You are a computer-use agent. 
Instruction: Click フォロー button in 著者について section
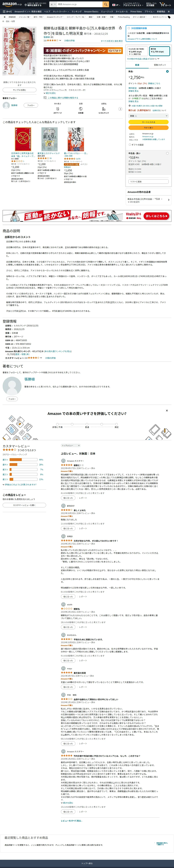pyautogui.click(x=12, y=399)
